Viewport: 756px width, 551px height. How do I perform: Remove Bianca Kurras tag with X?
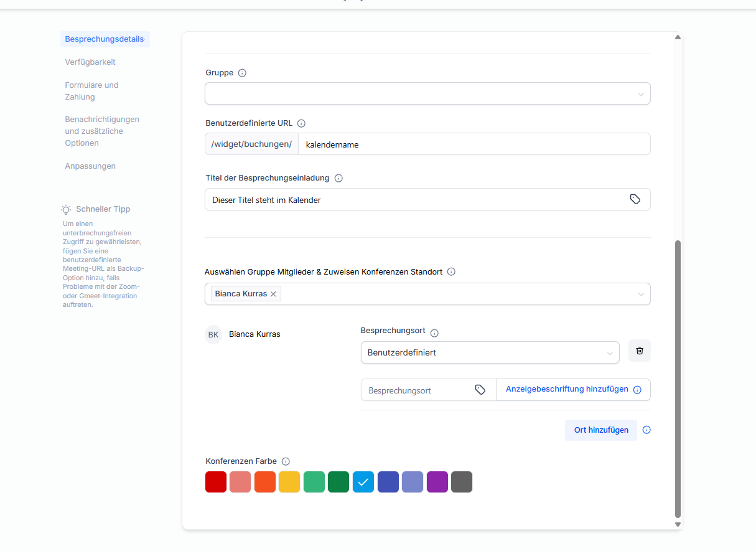click(x=273, y=294)
